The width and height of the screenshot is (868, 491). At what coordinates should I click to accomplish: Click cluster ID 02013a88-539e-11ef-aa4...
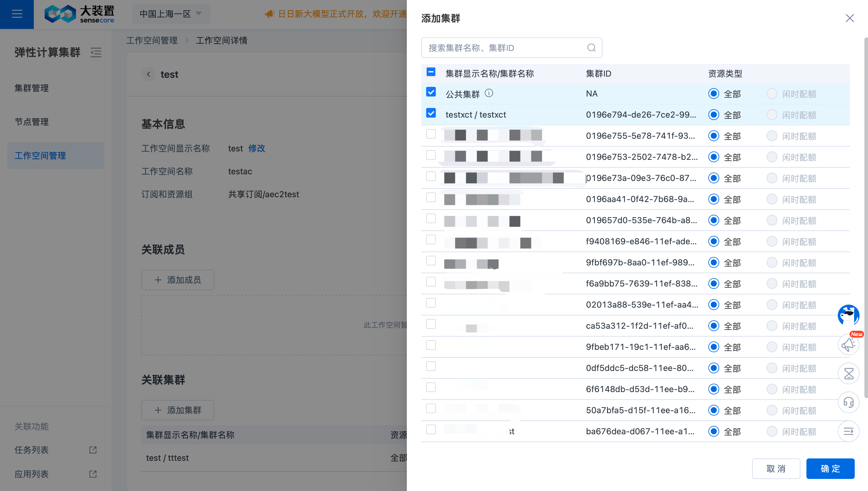point(642,305)
